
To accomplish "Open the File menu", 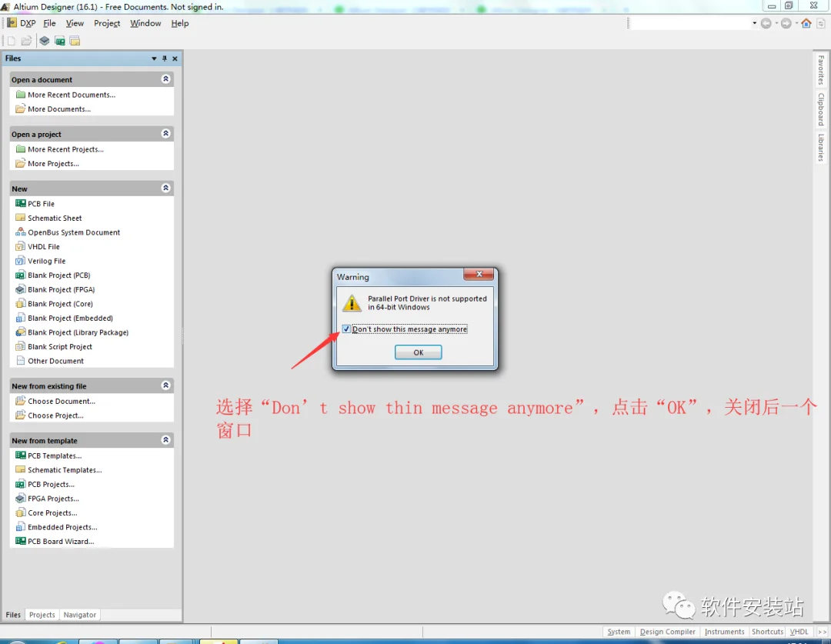I will pyautogui.click(x=49, y=23).
